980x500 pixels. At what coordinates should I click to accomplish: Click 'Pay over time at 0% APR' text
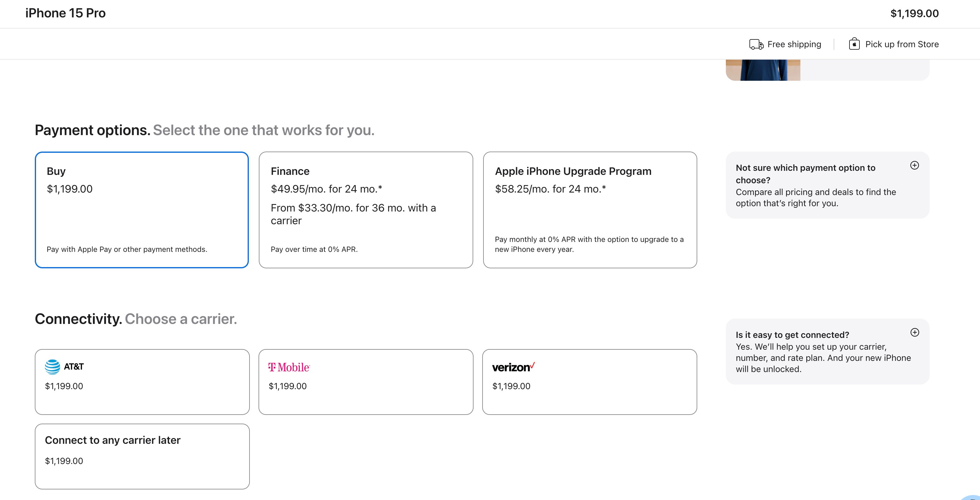(x=314, y=249)
